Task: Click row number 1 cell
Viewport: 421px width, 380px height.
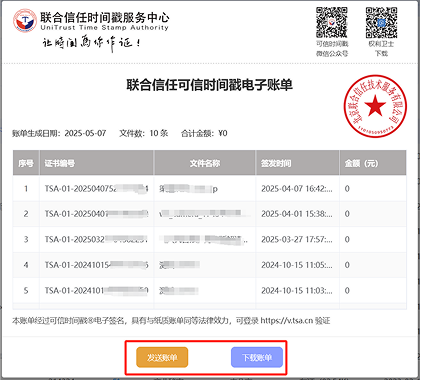Action: (x=26, y=189)
